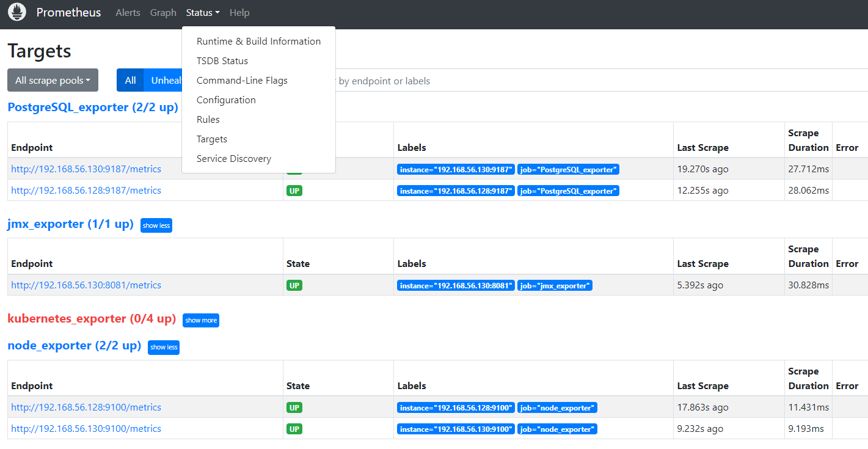Select Runtime & Build Information

click(x=258, y=42)
